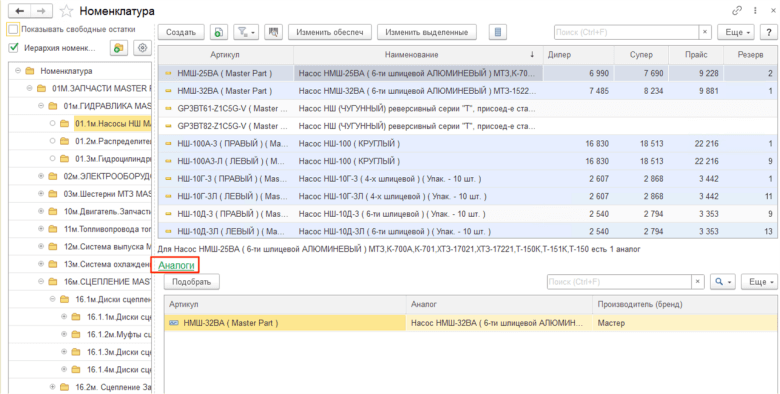The height and width of the screenshot is (394, 780).
Task: Add Номенклатура to favorites star
Action: (x=66, y=10)
